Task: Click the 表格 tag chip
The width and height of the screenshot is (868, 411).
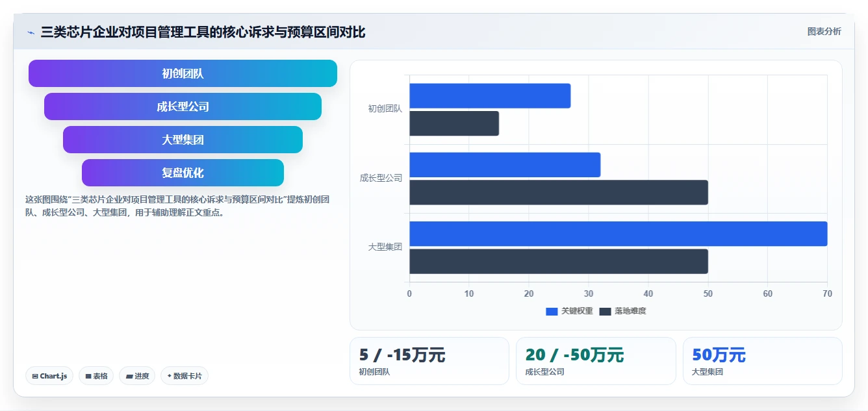Action: click(96, 376)
